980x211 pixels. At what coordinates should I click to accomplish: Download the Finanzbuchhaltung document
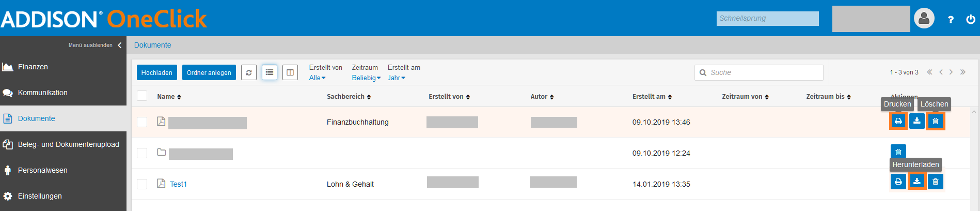(x=917, y=121)
